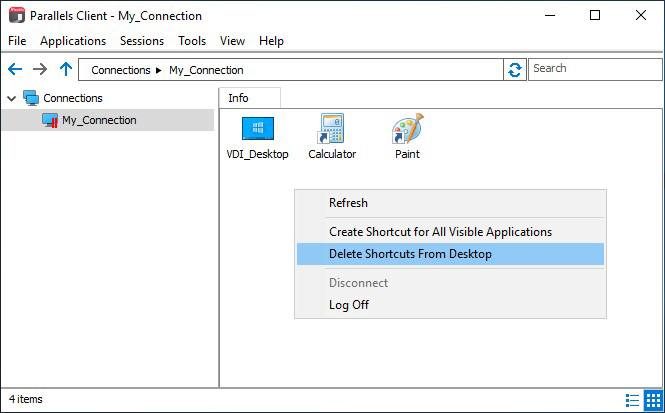This screenshot has width=665, height=413.
Task: Minimize the Parallels Client window
Action: pyautogui.click(x=550, y=15)
